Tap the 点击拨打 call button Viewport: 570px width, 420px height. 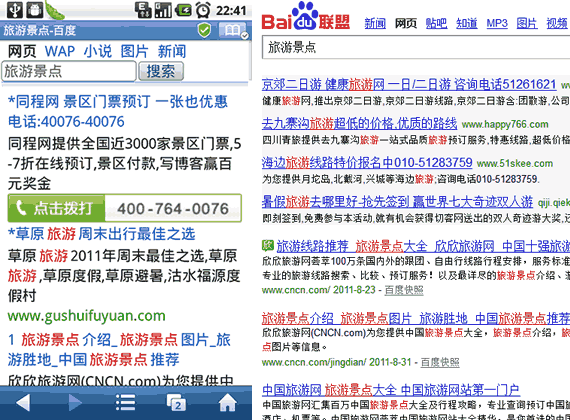click(x=56, y=208)
